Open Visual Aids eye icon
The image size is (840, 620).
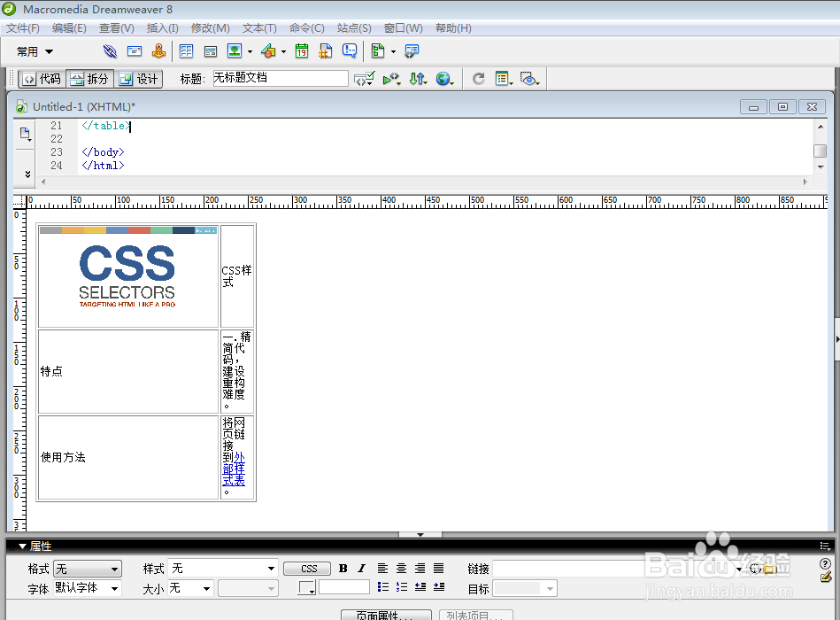(x=529, y=80)
